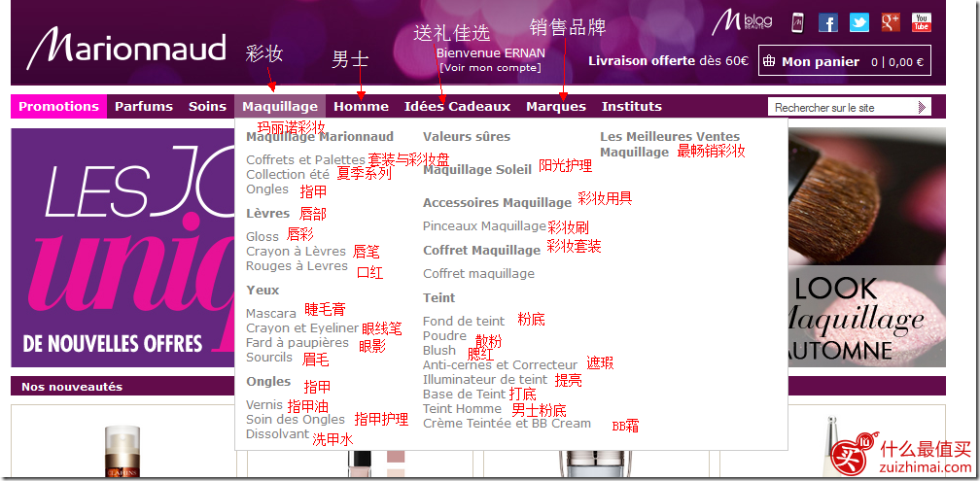Screen dimensions: 980x481
Task: Select Mascara
Action: click(x=271, y=313)
